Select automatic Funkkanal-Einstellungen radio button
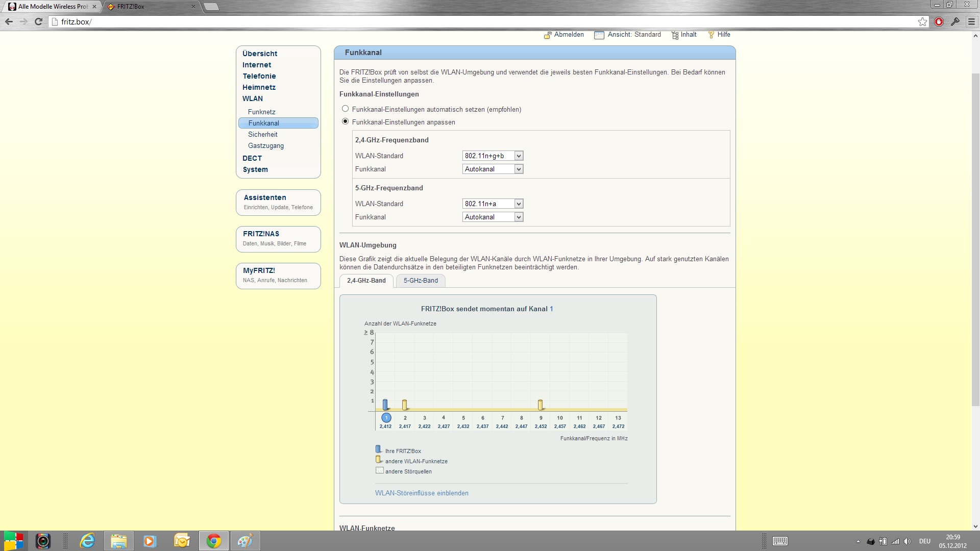 click(x=346, y=109)
